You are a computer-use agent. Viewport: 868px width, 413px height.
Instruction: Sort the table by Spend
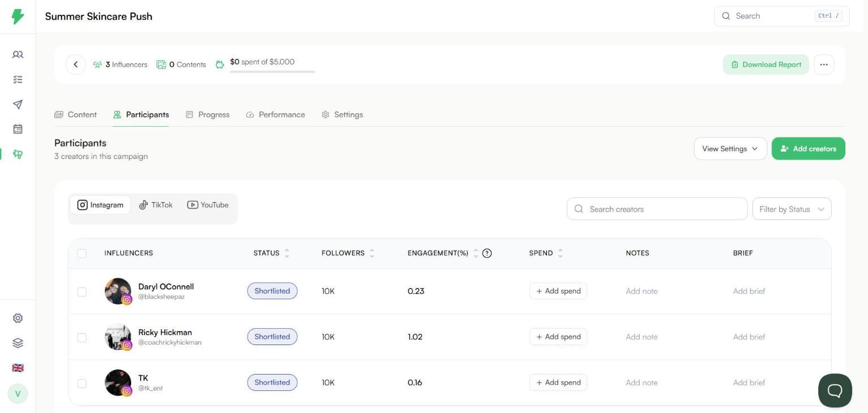point(560,253)
